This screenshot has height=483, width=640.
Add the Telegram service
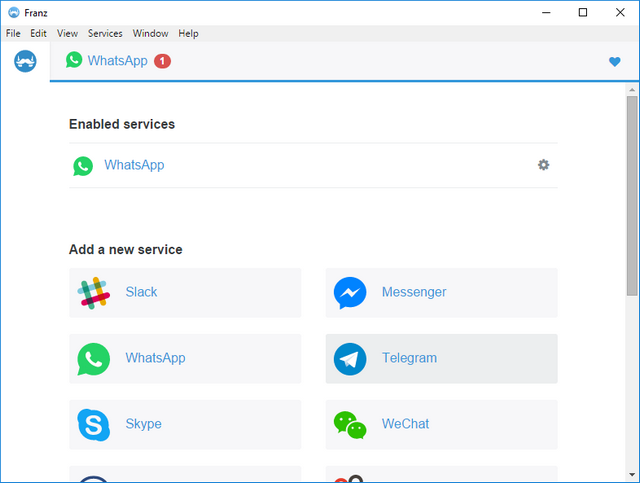point(442,358)
